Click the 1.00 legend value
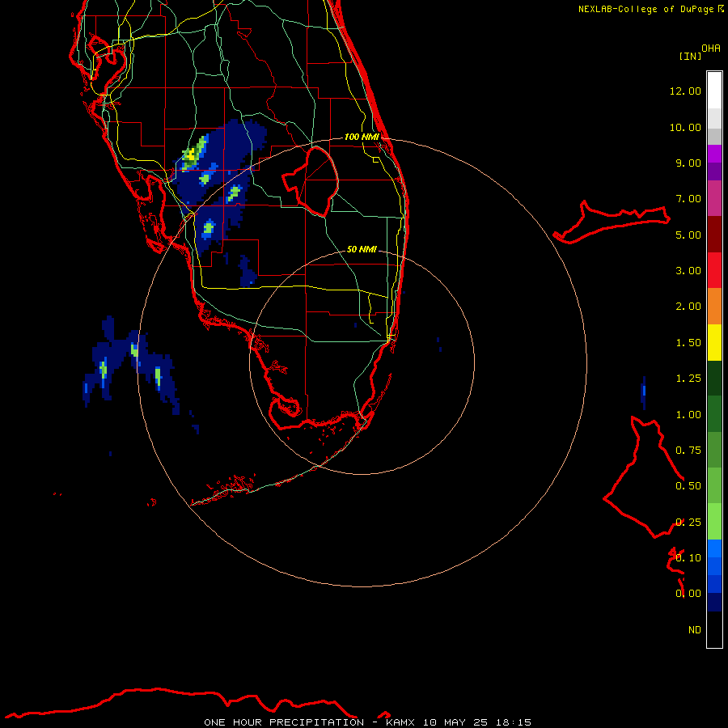The height and width of the screenshot is (728, 728). pyautogui.click(x=688, y=415)
